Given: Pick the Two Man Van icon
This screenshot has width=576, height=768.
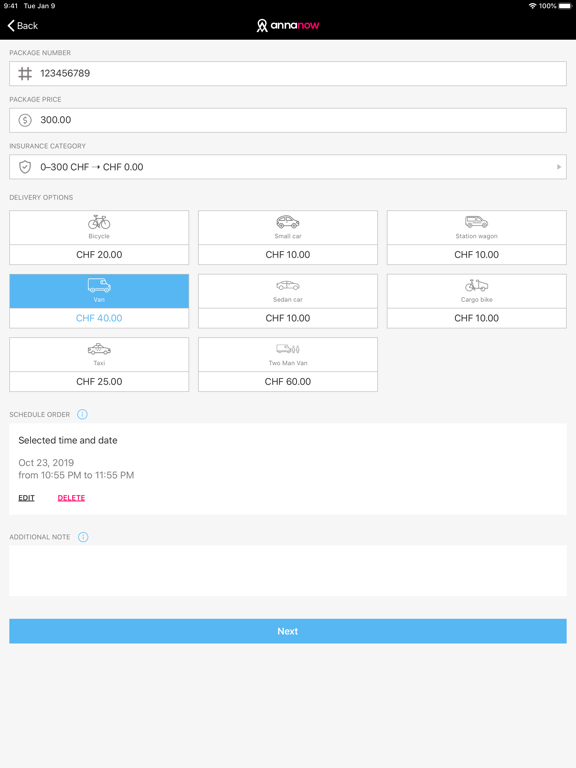Looking at the screenshot, I should (x=288, y=349).
